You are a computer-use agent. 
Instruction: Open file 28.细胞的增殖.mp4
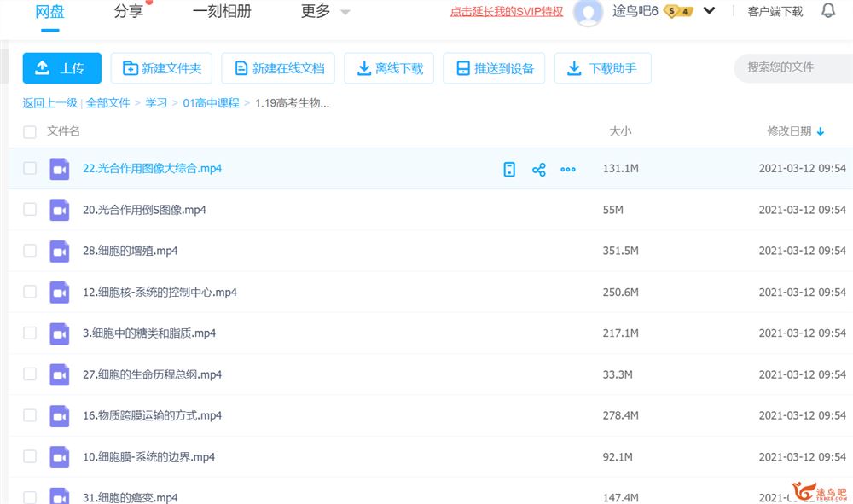click(130, 251)
